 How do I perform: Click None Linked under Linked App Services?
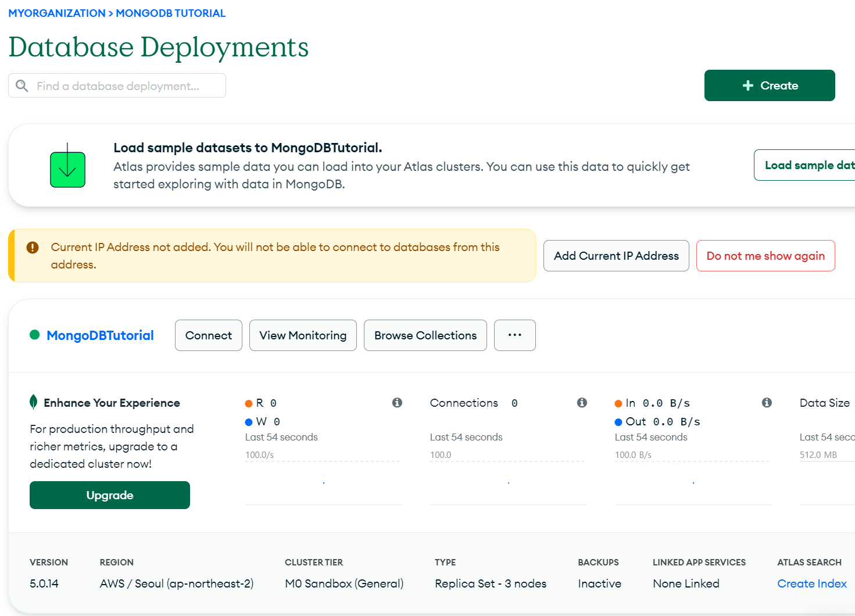click(x=686, y=583)
